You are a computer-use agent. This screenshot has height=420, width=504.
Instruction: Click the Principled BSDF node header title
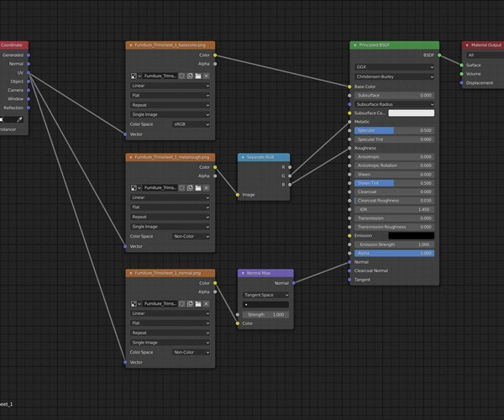point(374,45)
